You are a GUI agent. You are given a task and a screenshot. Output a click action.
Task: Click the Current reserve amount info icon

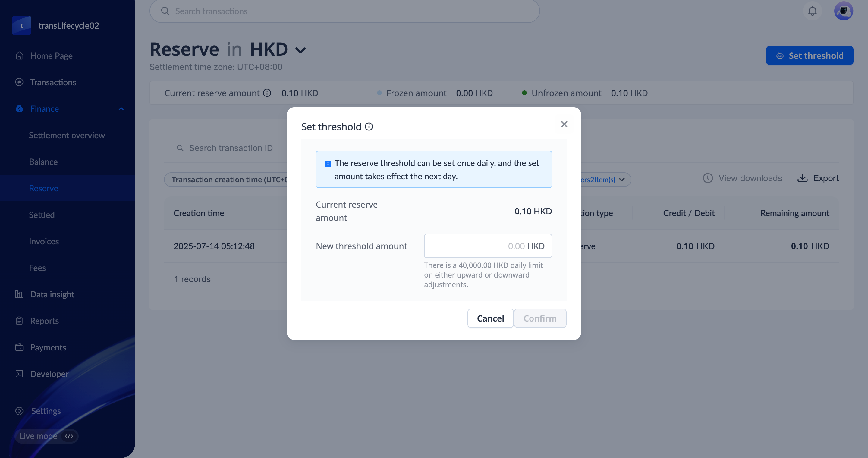coord(267,93)
